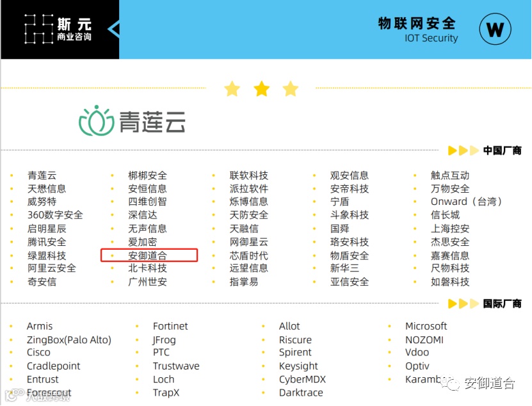Select 新华三 entry

pyautogui.click(x=344, y=268)
